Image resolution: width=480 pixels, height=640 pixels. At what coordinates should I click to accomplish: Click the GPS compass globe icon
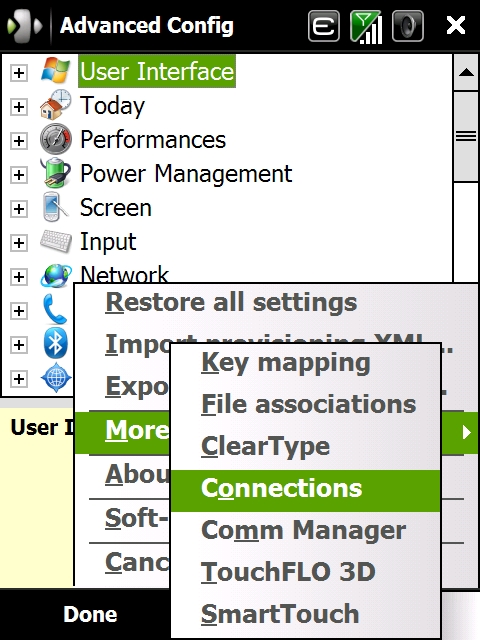56,377
